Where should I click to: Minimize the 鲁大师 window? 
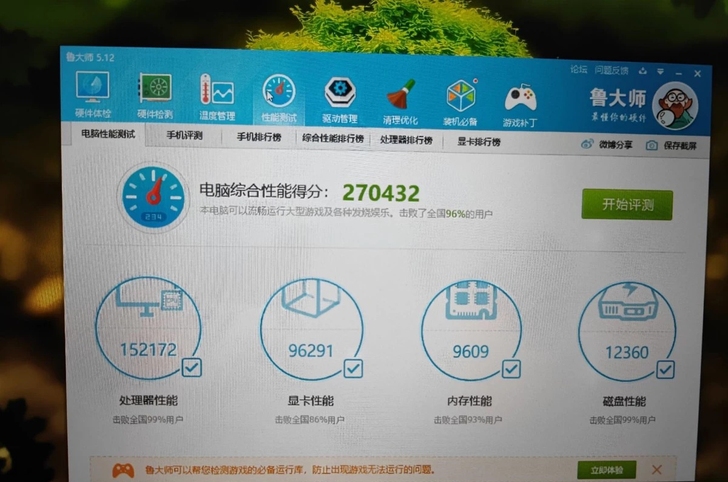pyautogui.click(x=679, y=73)
